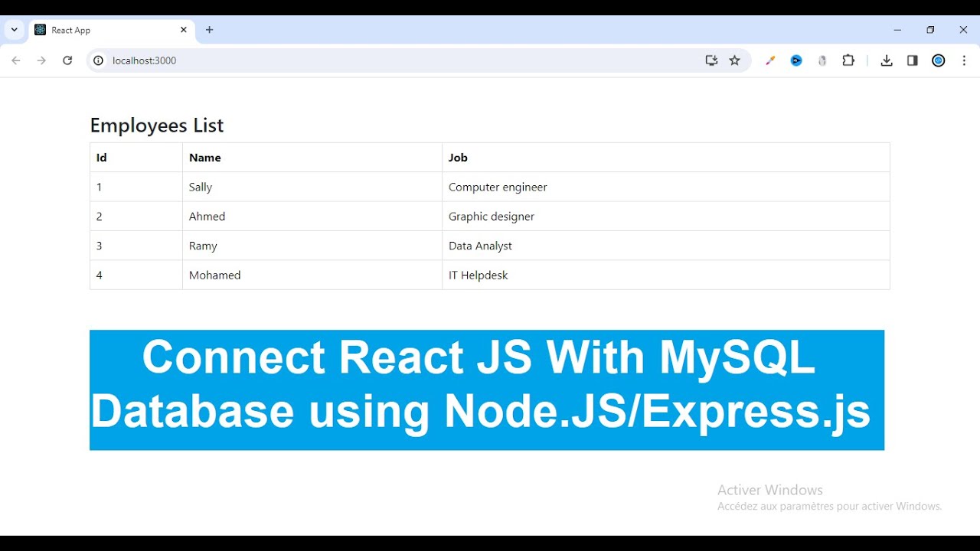Open the Chrome three-dot menu
Image resolution: width=980 pixels, height=551 pixels.
click(x=965, y=60)
